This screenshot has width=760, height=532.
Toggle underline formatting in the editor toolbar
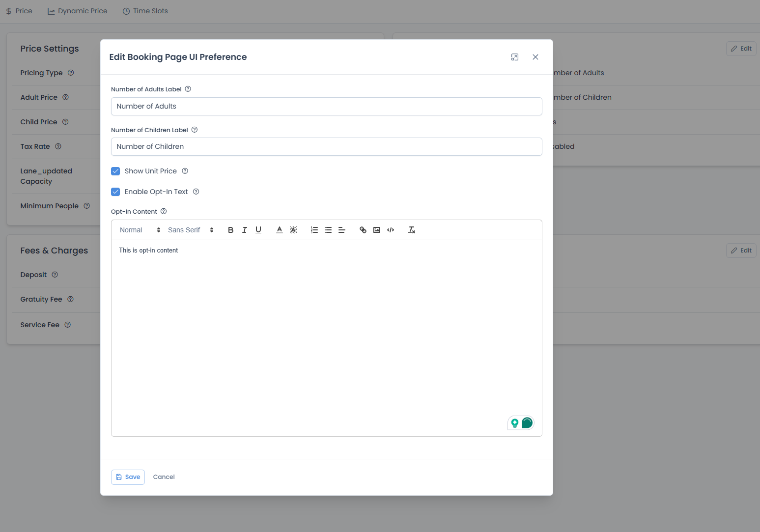258,230
